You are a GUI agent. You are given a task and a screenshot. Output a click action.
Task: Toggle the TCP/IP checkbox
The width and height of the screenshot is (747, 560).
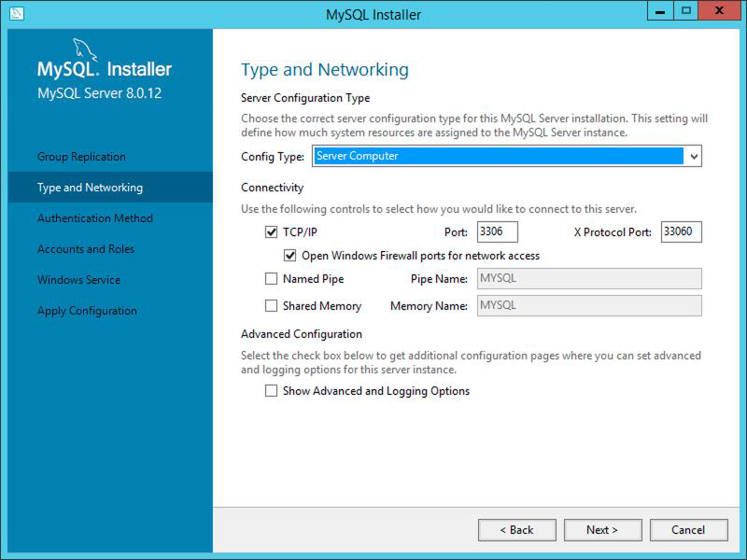(272, 231)
